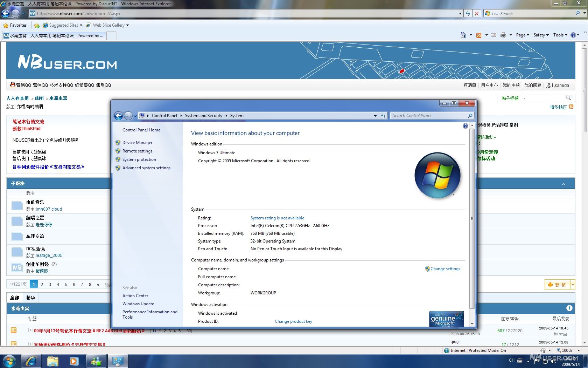The width and height of the screenshot is (588, 368).
Task: Select the Control Panel breadcrumb segment
Action: (x=164, y=116)
